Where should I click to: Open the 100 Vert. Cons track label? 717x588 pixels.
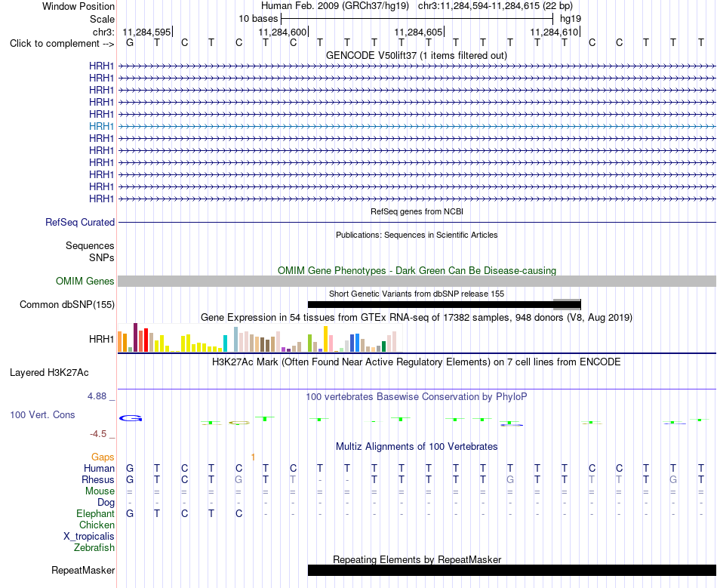42,414
